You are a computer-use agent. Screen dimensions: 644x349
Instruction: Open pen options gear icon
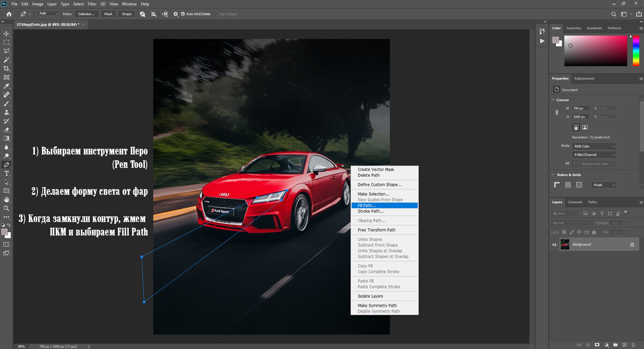point(175,14)
